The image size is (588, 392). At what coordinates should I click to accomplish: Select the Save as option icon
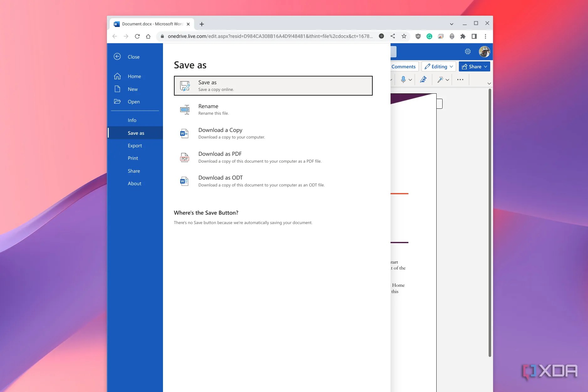[185, 86]
